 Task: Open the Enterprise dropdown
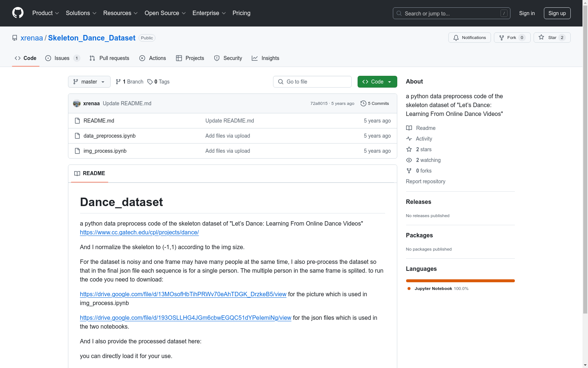coord(209,13)
